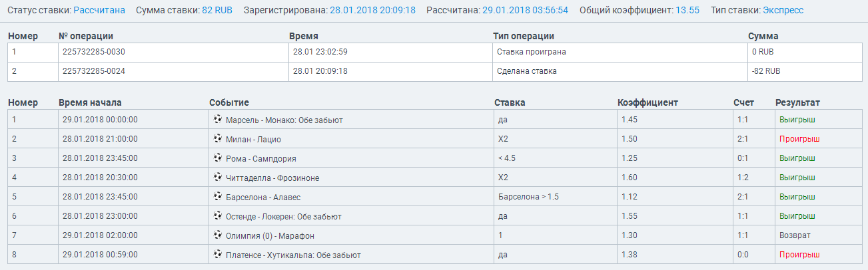Click soccer ball icon beside Читтаделла - Фрозиноне
Viewport: 868px width, 270px height.
pos(217,178)
